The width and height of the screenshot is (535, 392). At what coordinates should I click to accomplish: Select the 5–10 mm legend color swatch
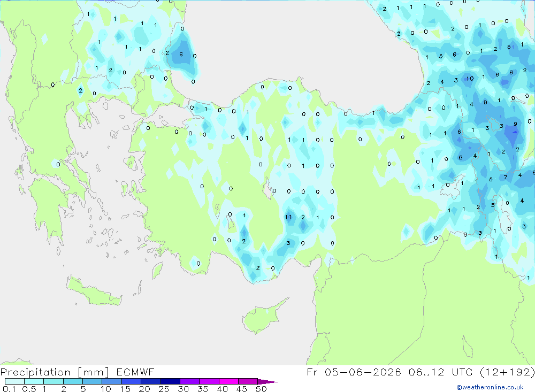point(93,381)
